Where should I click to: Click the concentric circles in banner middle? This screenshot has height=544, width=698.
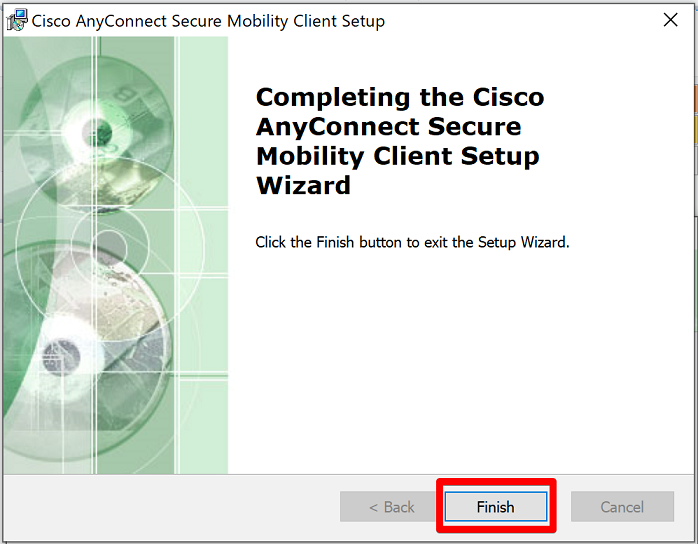(x=110, y=247)
